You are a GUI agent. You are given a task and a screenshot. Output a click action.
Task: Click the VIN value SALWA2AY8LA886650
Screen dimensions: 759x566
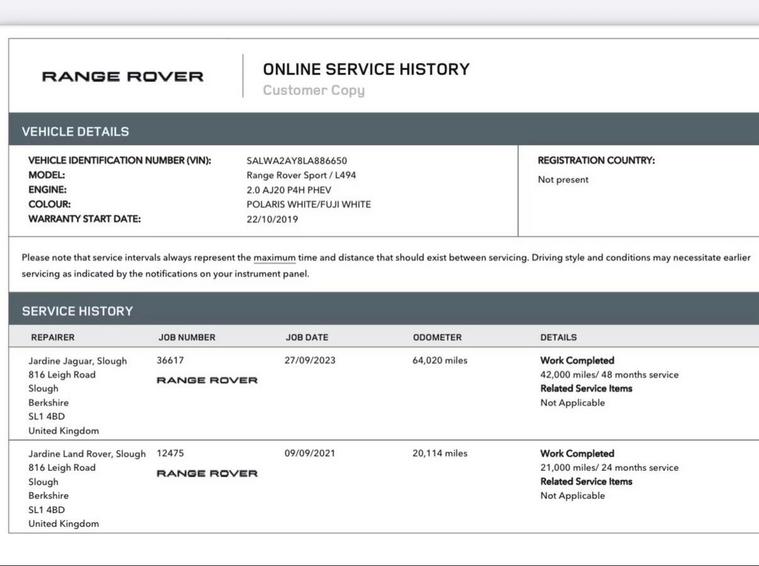tap(297, 160)
